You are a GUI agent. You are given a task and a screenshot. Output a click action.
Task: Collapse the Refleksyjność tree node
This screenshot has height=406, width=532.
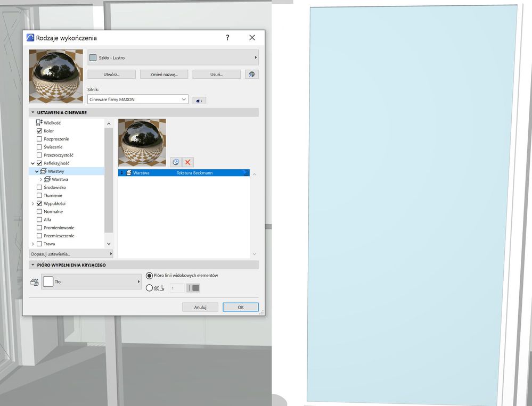coord(33,163)
